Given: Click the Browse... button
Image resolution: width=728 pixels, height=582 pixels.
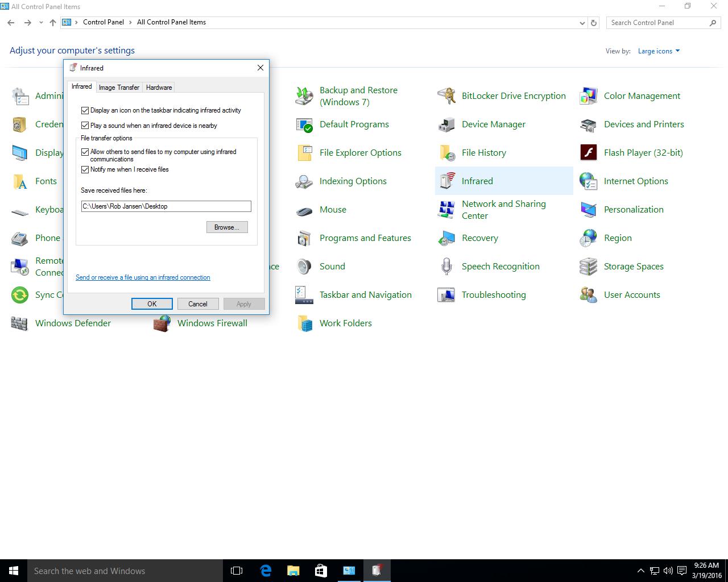Looking at the screenshot, I should 227,227.
